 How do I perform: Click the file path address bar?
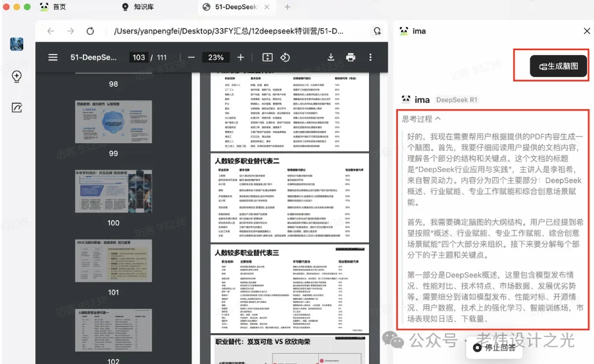coord(229,31)
